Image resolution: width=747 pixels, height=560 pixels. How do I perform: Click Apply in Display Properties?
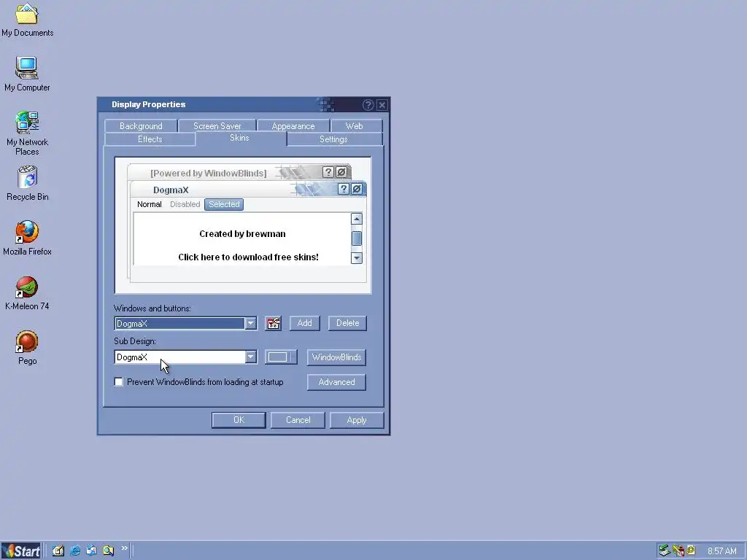point(357,420)
